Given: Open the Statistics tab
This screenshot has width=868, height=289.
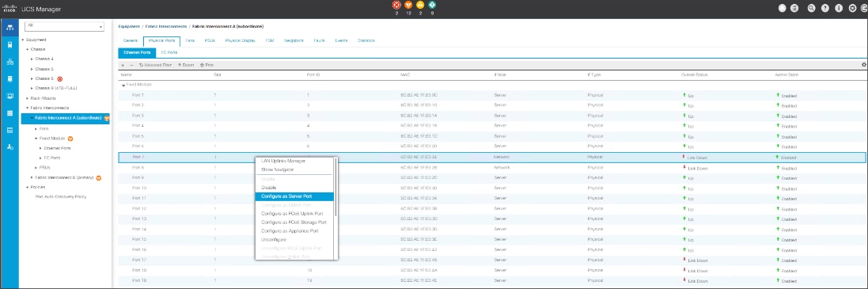Looking at the screenshot, I should tap(366, 40).
